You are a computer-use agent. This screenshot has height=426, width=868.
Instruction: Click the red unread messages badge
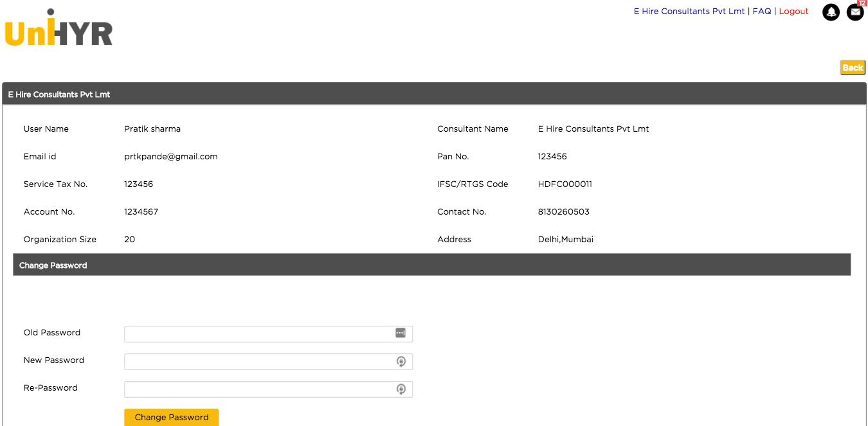pos(862,3)
